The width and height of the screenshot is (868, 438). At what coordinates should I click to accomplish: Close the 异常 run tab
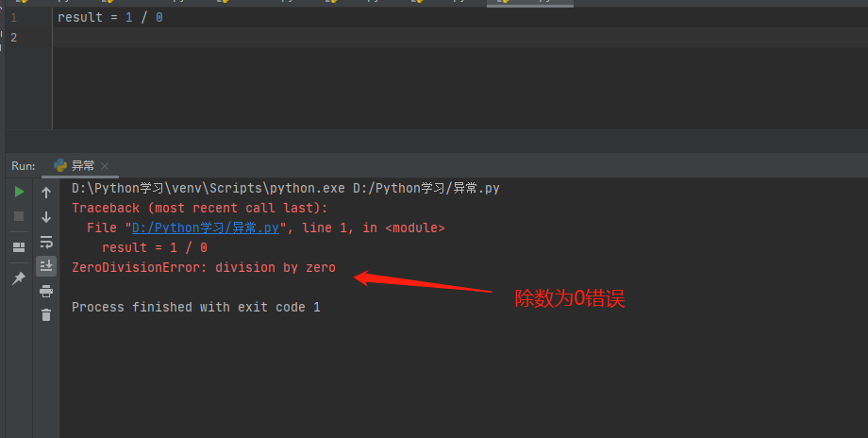105,165
